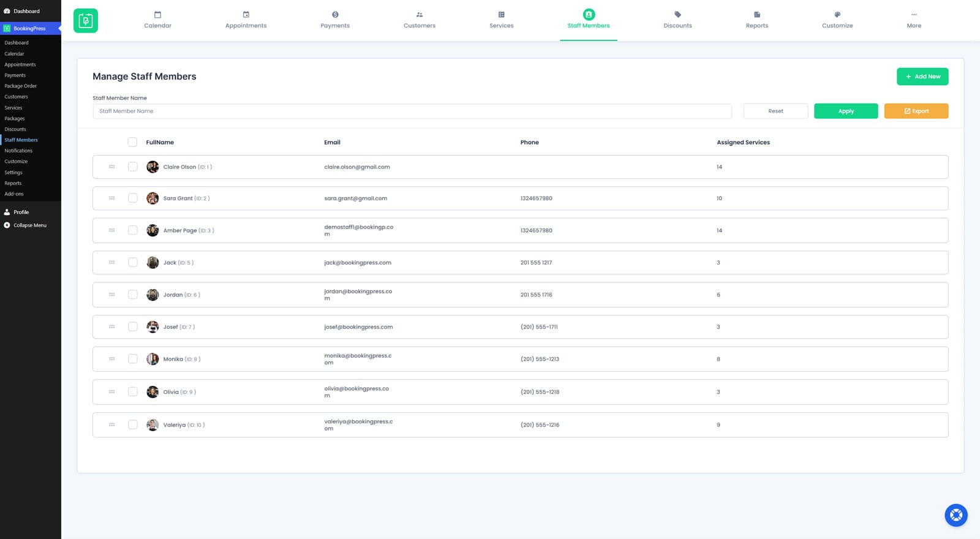Open BookingPress sidebar menu item
The height and width of the screenshot is (539, 980).
coord(29,28)
